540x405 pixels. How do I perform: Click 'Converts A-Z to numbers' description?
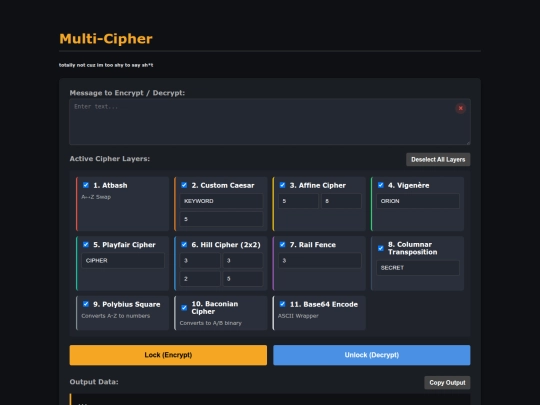pos(116,316)
